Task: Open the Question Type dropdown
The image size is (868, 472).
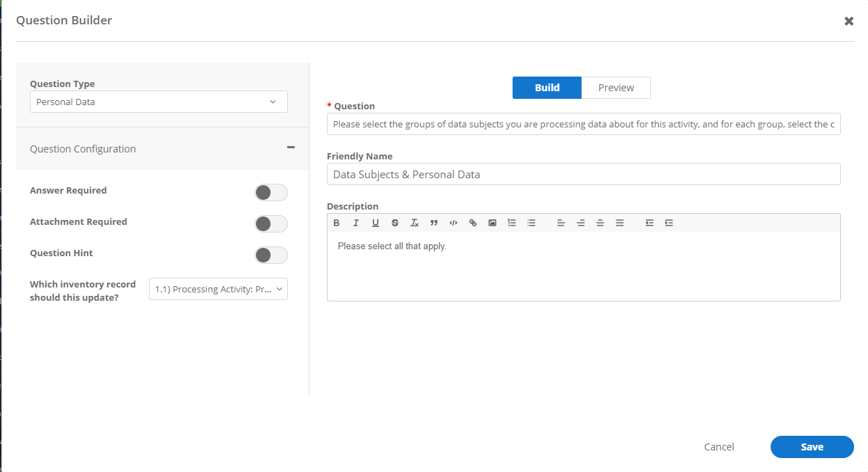Action: tap(159, 102)
